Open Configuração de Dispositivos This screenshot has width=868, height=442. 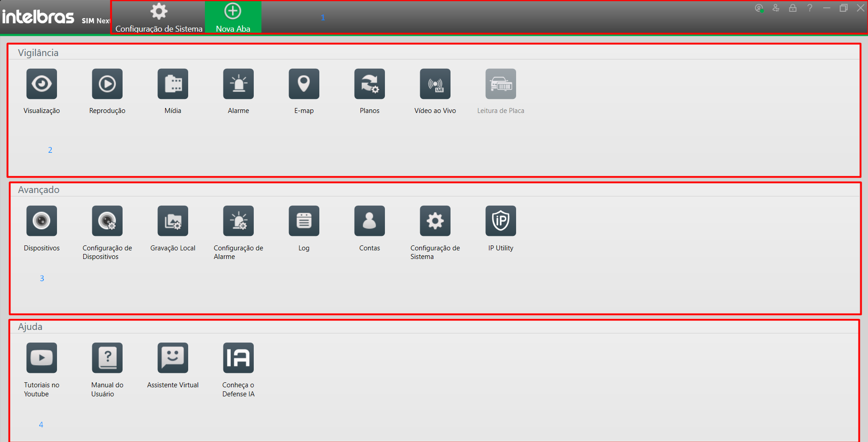tap(107, 221)
